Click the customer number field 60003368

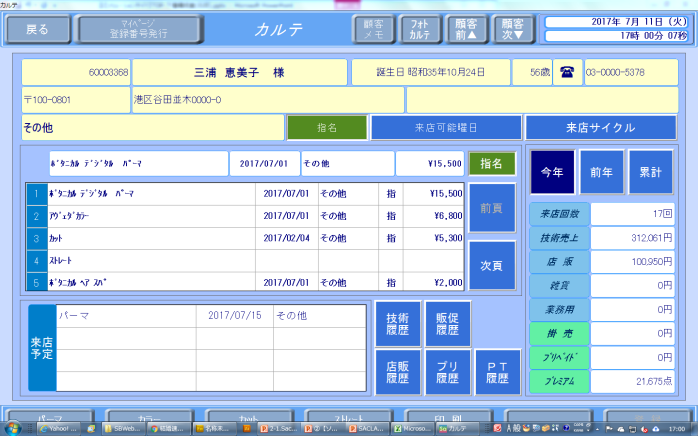[76, 72]
